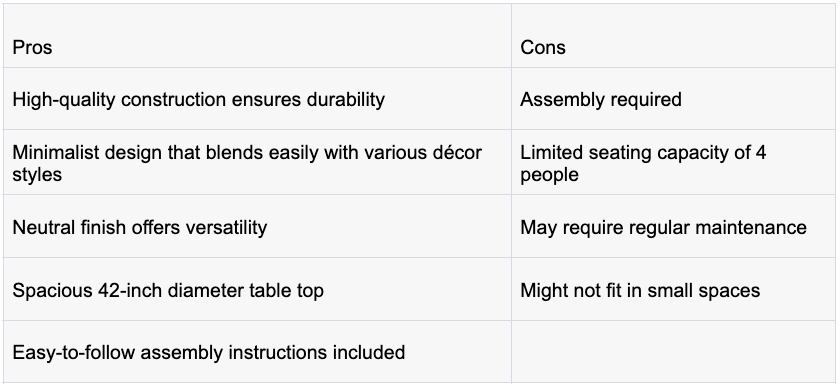This screenshot has width=840, height=388.
Task: Click the Spacious 42-inch diameter table top cell
Action: tap(257, 289)
